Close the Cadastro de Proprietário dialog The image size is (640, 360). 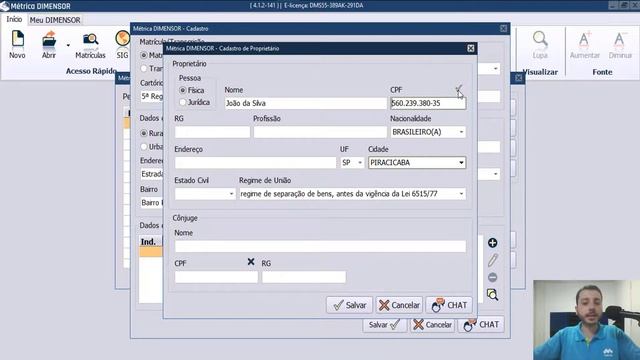(x=471, y=48)
